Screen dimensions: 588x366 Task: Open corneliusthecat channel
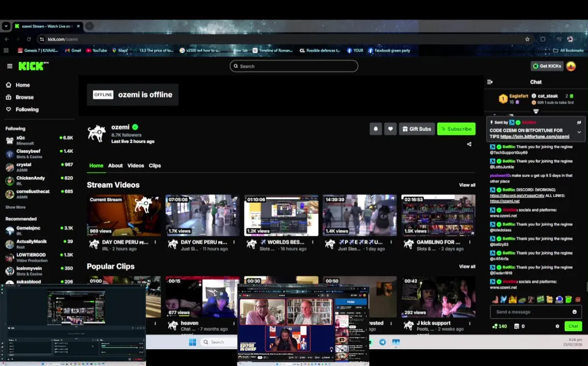[x=39, y=194]
